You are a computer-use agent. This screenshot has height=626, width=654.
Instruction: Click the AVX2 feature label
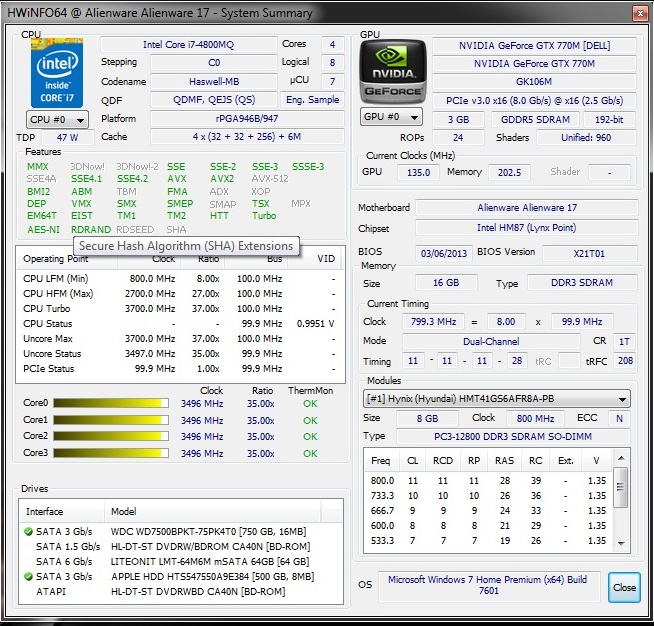tap(222, 179)
